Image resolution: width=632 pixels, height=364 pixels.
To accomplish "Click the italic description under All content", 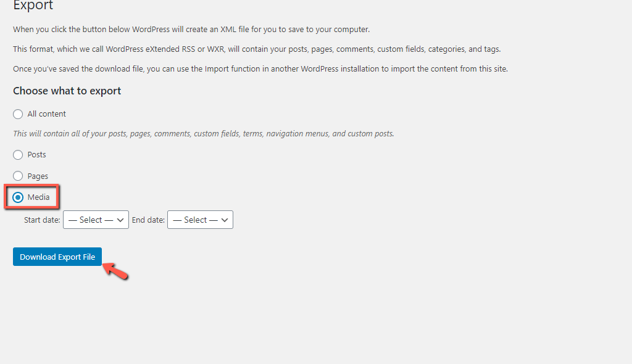I will (204, 133).
